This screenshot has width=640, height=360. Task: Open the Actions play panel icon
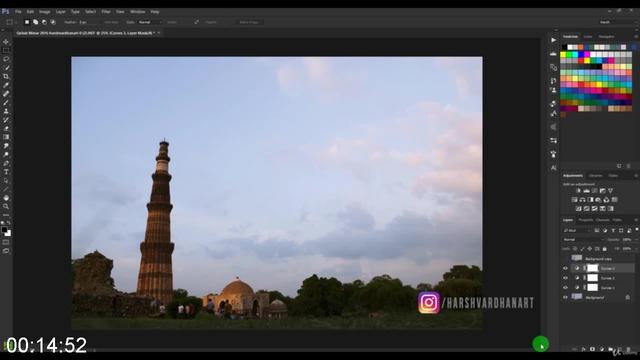pyautogui.click(x=553, y=40)
